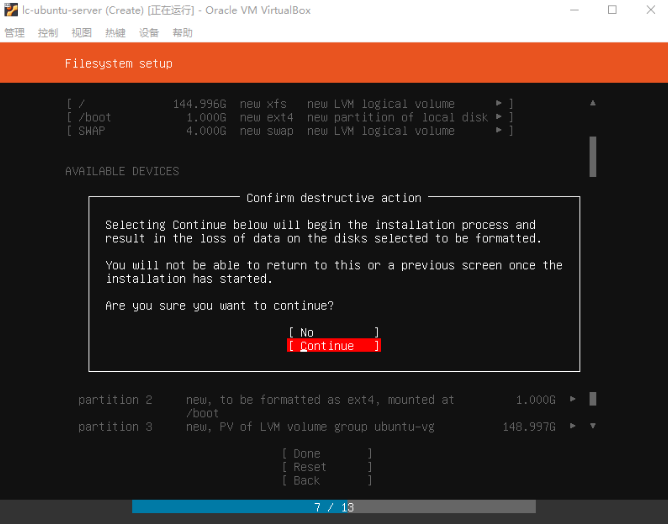Image resolution: width=668 pixels, height=524 pixels.
Task: Click 'partition 2' row label
Action: tap(115, 400)
